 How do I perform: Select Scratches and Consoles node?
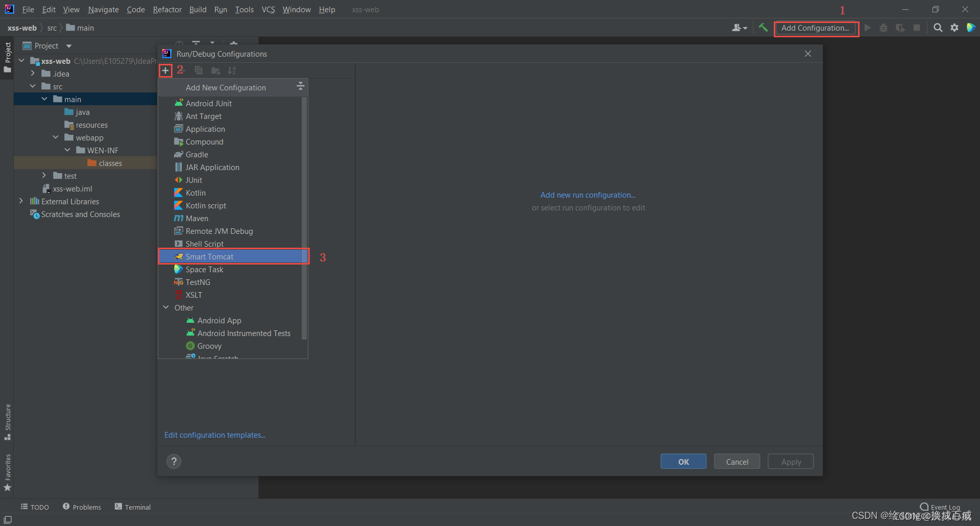[75, 214]
